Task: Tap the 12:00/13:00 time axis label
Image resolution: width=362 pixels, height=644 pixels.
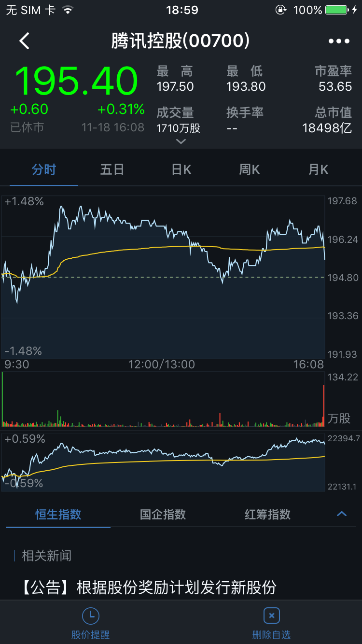Action: pyautogui.click(x=162, y=364)
